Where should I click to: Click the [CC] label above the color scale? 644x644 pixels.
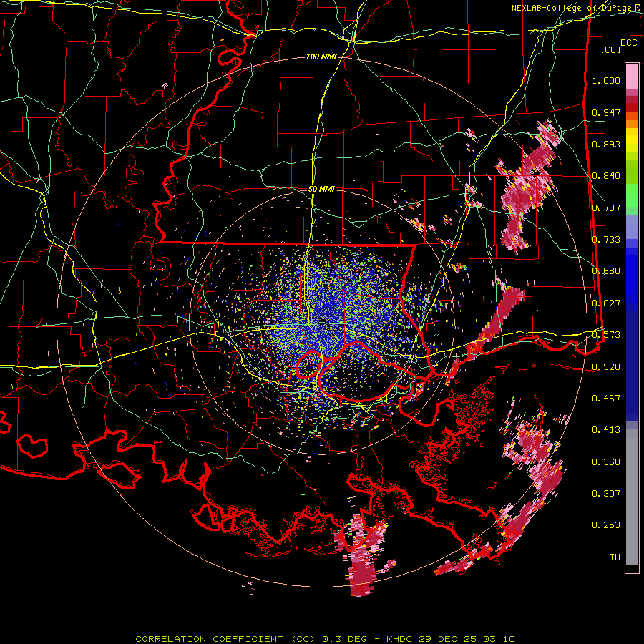[611, 49]
